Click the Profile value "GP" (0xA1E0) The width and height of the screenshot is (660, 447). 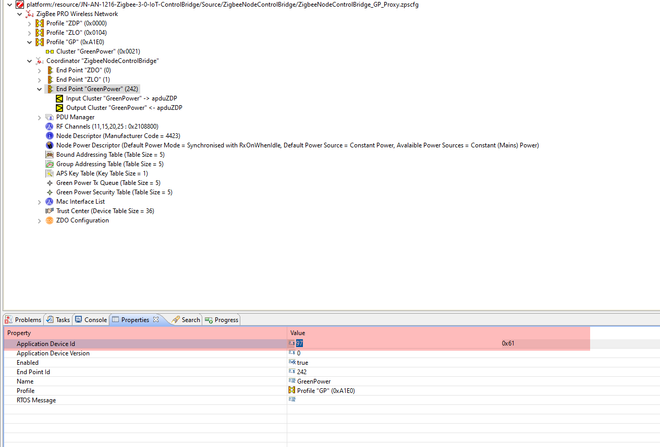[326, 391]
